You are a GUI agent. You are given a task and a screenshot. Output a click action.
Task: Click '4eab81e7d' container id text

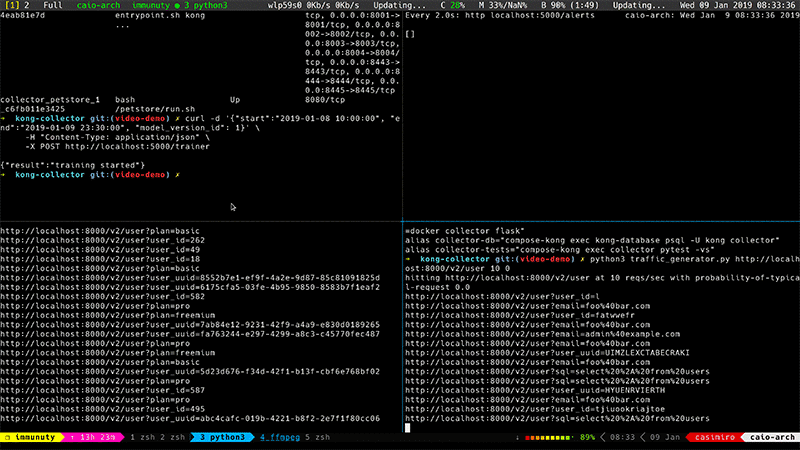click(x=22, y=15)
